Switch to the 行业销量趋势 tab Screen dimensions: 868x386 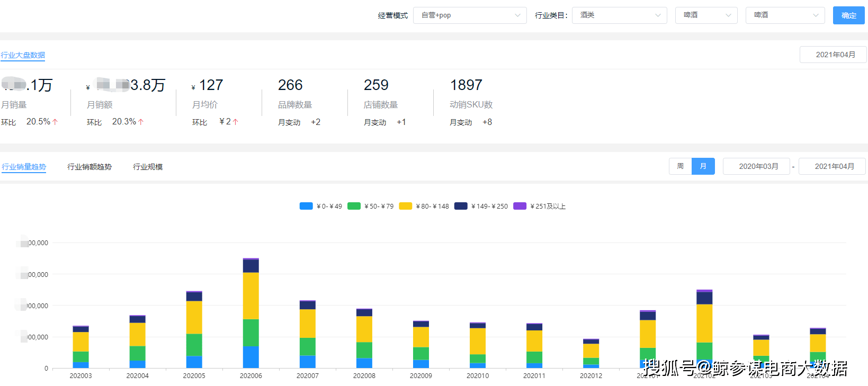(24, 167)
